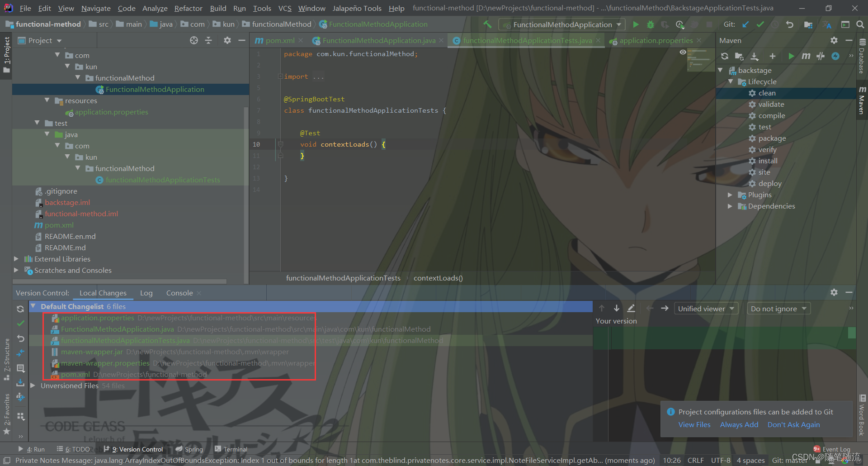This screenshot has height=466, width=868.
Task: Toggle the Database side tool window
Action: (x=862, y=57)
